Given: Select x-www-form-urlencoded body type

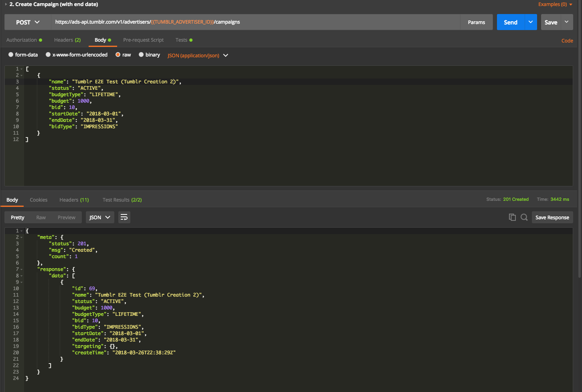Looking at the screenshot, I should [x=48, y=55].
